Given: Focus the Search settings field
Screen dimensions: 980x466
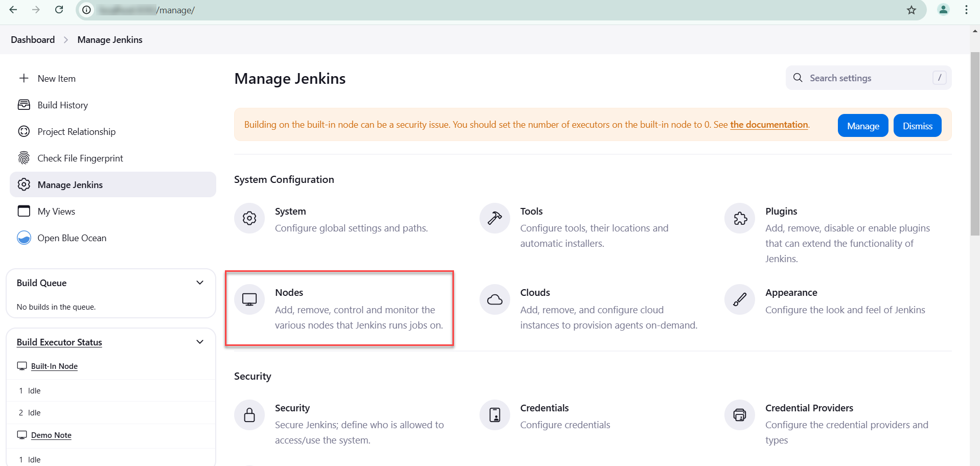Looking at the screenshot, I should [869, 78].
